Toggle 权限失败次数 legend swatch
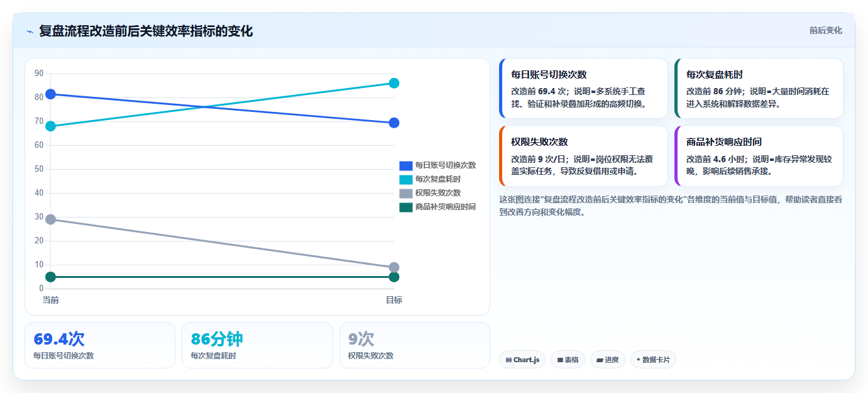This screenshot has width=868, height=393. pyautogui.click(x=406, y=193)
